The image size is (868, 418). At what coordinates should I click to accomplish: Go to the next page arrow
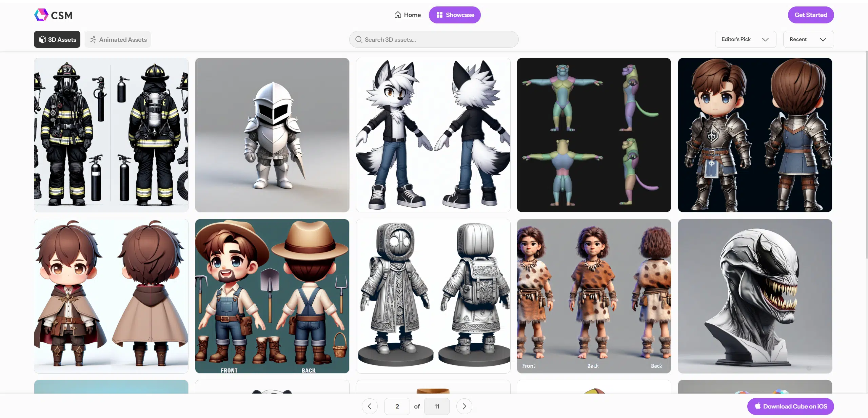(x=464, y=406)
